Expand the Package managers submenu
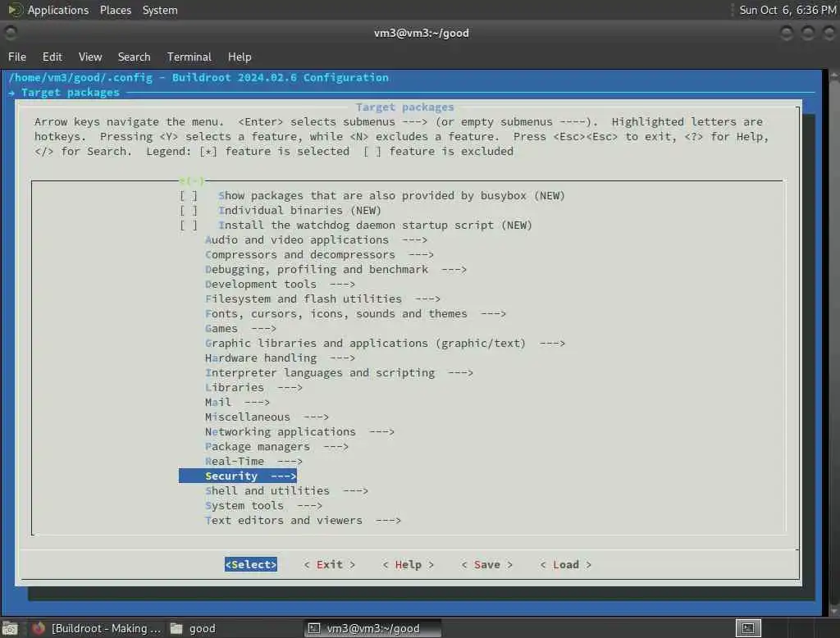The image size is (840, 638). coord(277,446)
